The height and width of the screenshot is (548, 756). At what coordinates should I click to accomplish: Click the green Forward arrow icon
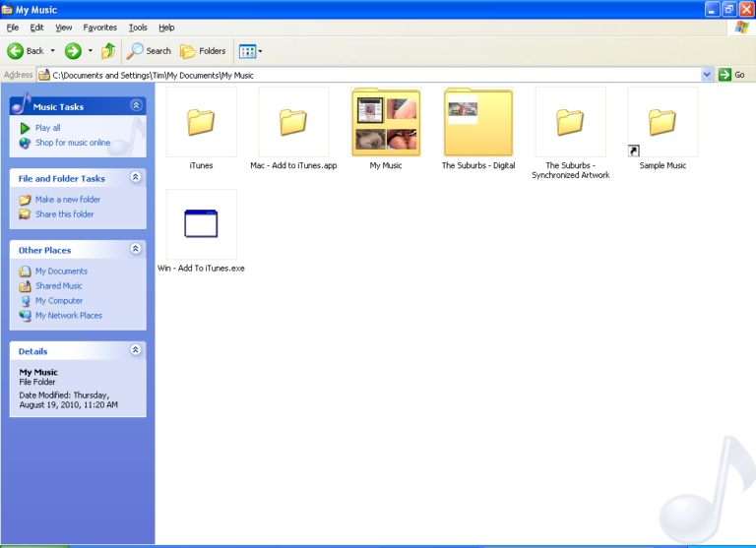pyautogui.click(x=73, y=50)
